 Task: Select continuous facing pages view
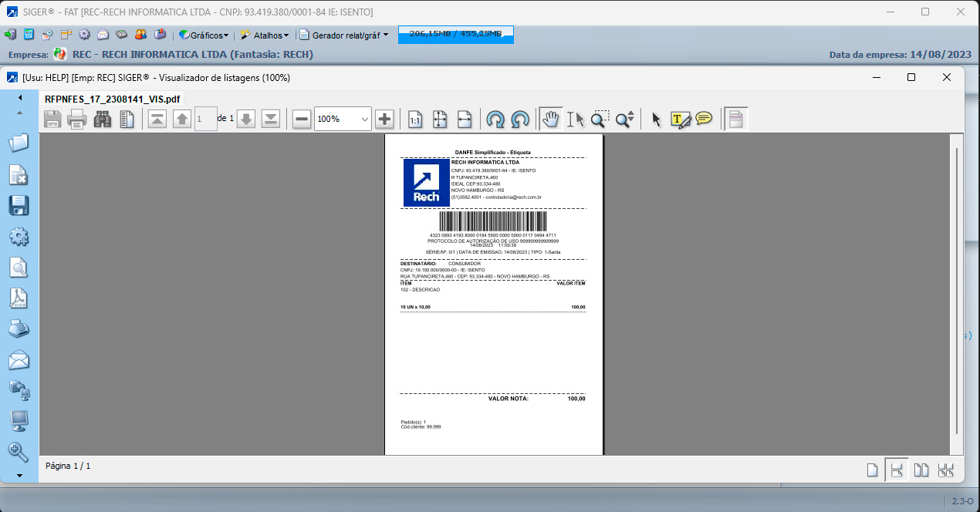945,470
